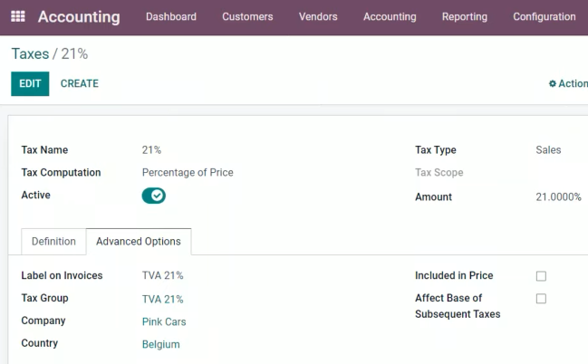The height and width of the screenshot is (364, 588).
Task: Click the gear icon beside Action
Action: 553,83
